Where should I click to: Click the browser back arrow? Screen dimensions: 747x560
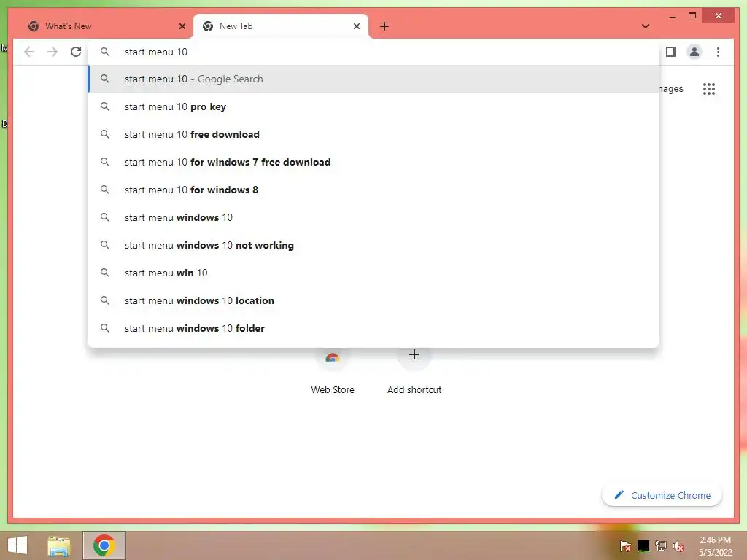click(x=29, y=52)
